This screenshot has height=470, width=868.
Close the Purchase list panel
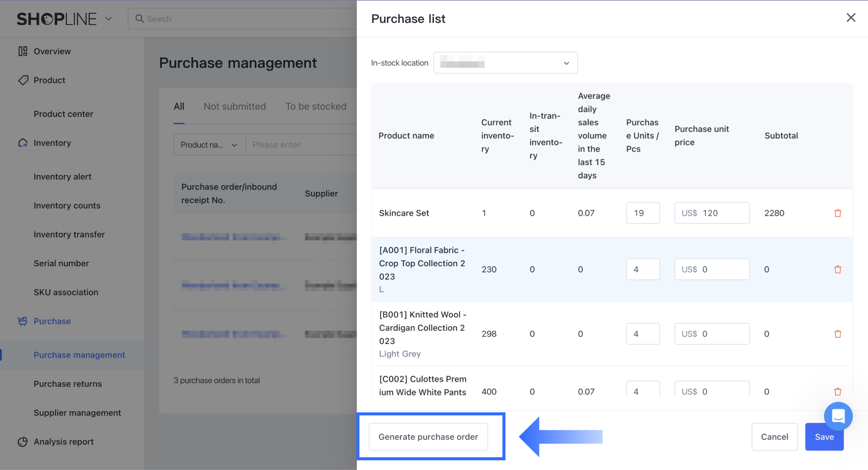(851, 18)
